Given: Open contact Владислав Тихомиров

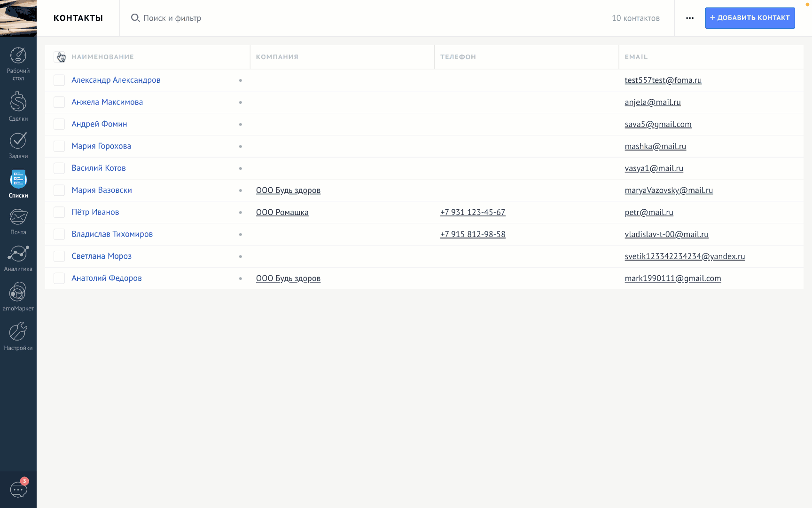Looking at the screenshot, I should tap(112, 234).
